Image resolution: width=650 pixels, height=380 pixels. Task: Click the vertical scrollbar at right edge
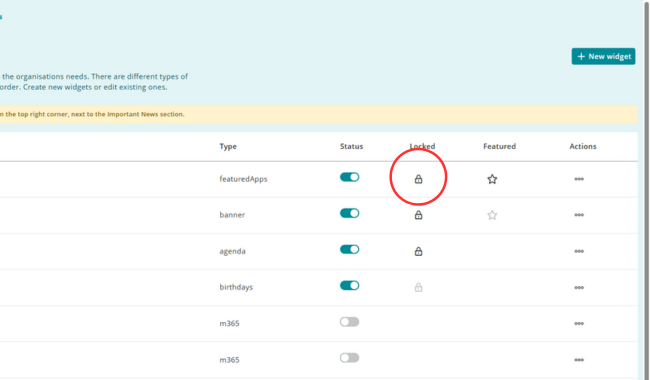[646, 190]
